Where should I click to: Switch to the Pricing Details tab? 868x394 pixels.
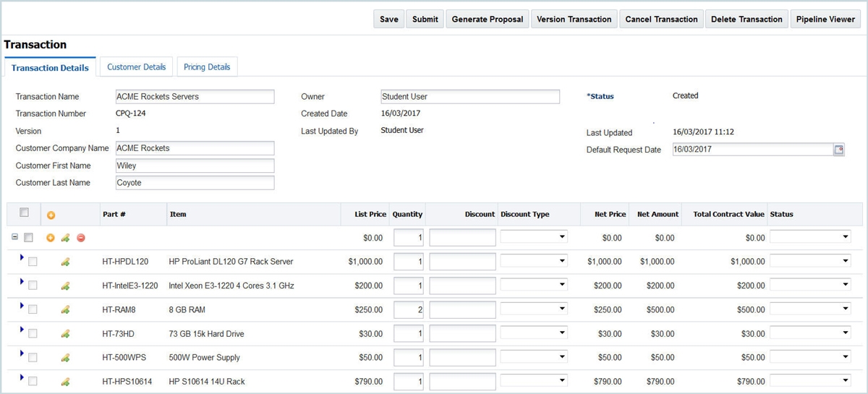coord(207,67)
